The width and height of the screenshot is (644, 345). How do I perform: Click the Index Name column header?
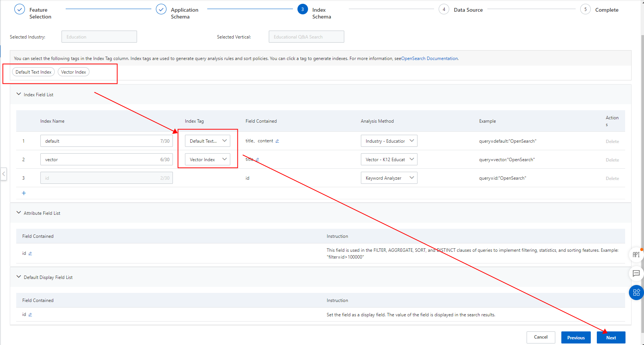click(x=52, y=121)
